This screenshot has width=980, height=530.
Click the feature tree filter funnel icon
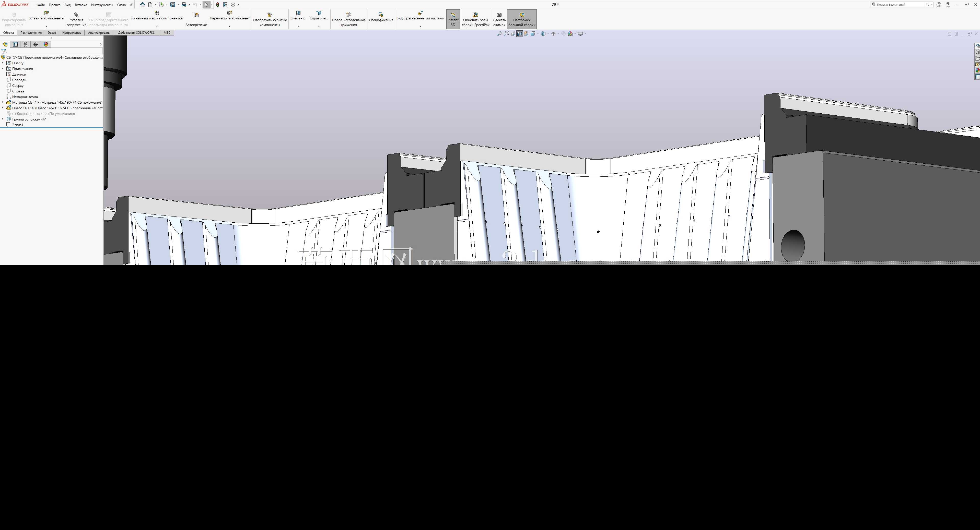4,51
